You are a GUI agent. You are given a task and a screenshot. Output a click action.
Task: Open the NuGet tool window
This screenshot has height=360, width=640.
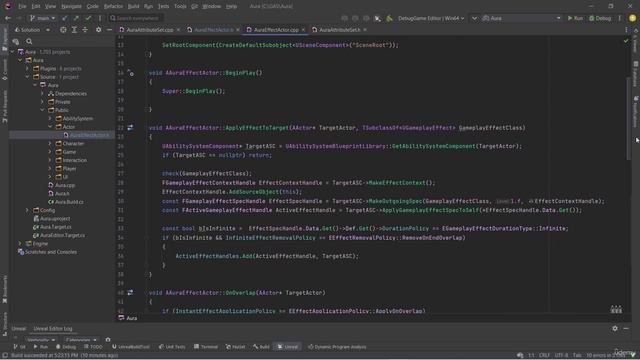235,347
